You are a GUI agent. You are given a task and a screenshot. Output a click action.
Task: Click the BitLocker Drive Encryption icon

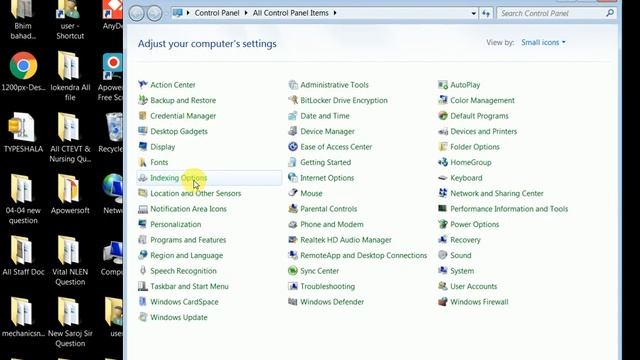(x=293, y=100)
